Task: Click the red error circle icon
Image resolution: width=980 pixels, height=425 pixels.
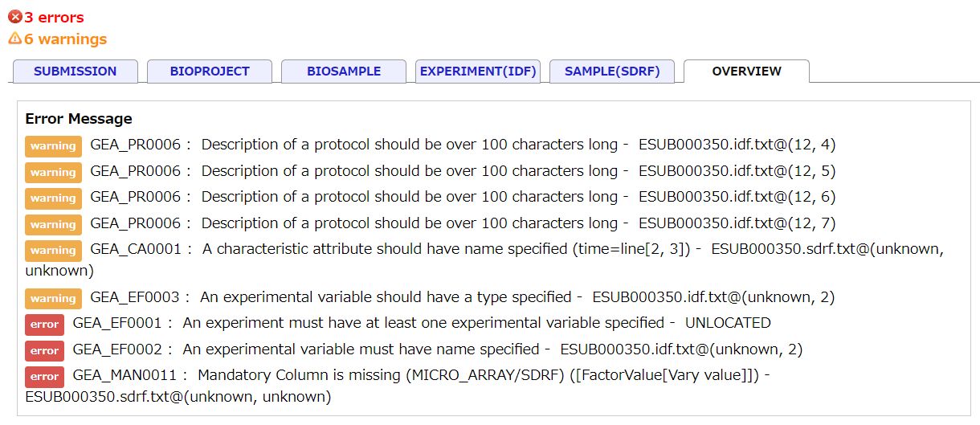Action: (14, 17)
